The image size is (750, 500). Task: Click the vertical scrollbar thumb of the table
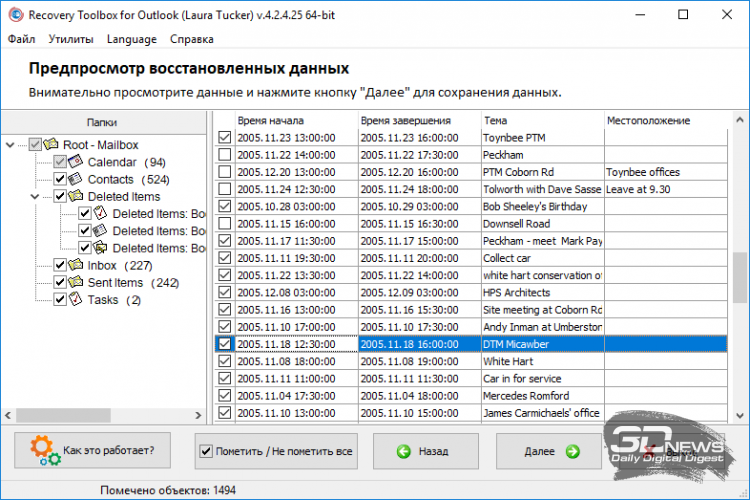739,278
